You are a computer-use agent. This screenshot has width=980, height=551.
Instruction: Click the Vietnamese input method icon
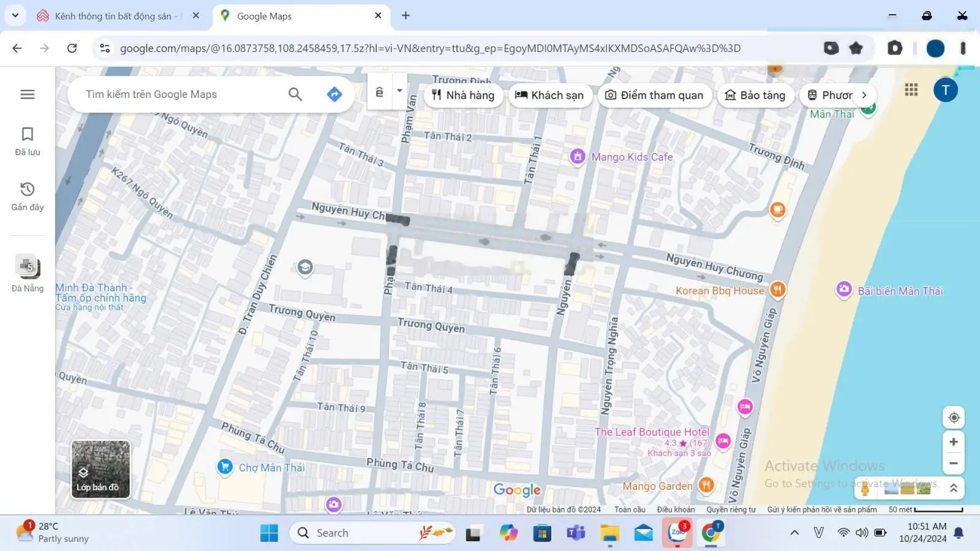click(x=379, y=92)
